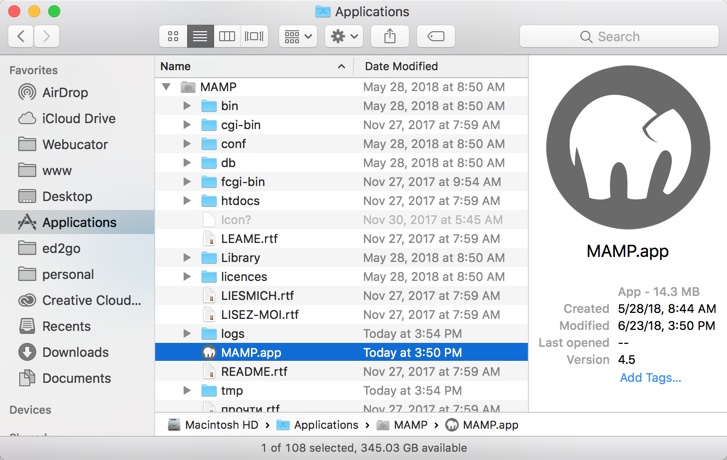Image resolution: width=727 pixels, height=460 pixels.
Task: Click the Edit Tags toolbar button
Action: click(x=436, y=36)
